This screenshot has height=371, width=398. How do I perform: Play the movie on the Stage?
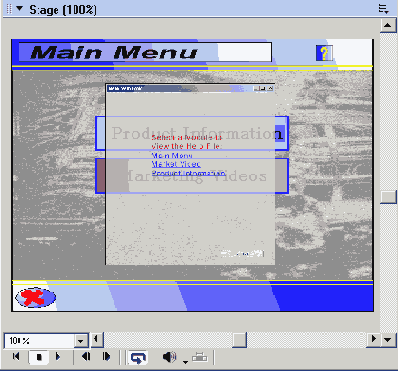coord(58,357)
